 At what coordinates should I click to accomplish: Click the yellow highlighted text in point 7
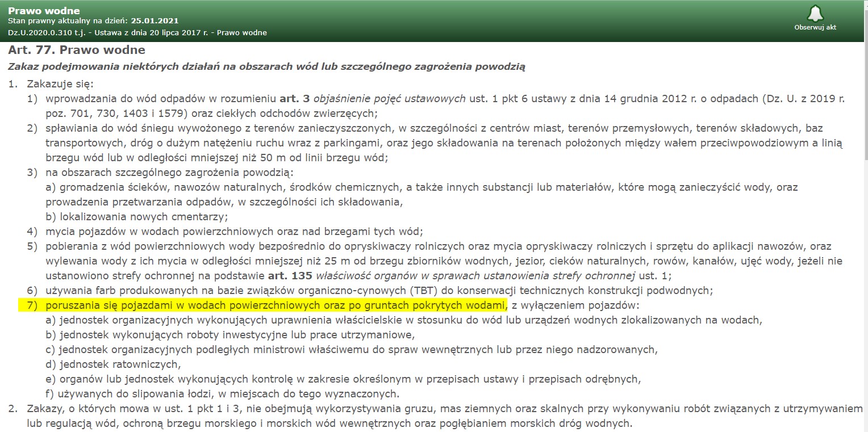click(x=276, y=305)
